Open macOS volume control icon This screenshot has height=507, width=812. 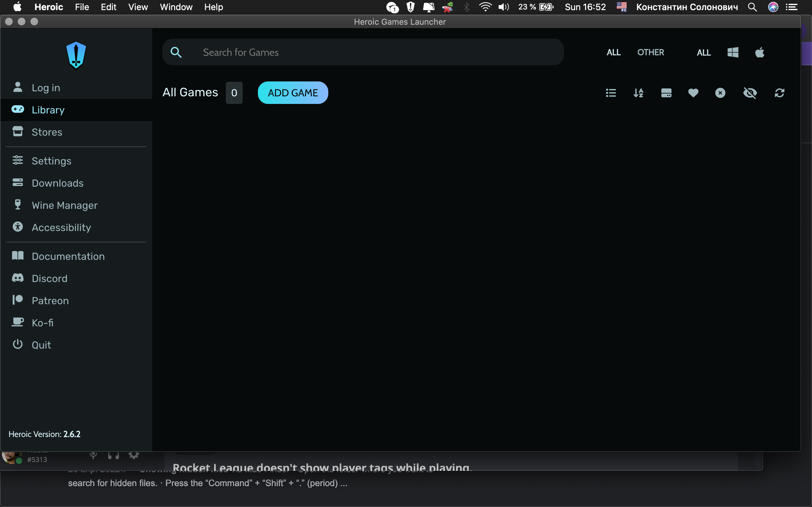(x=503, y=7)
